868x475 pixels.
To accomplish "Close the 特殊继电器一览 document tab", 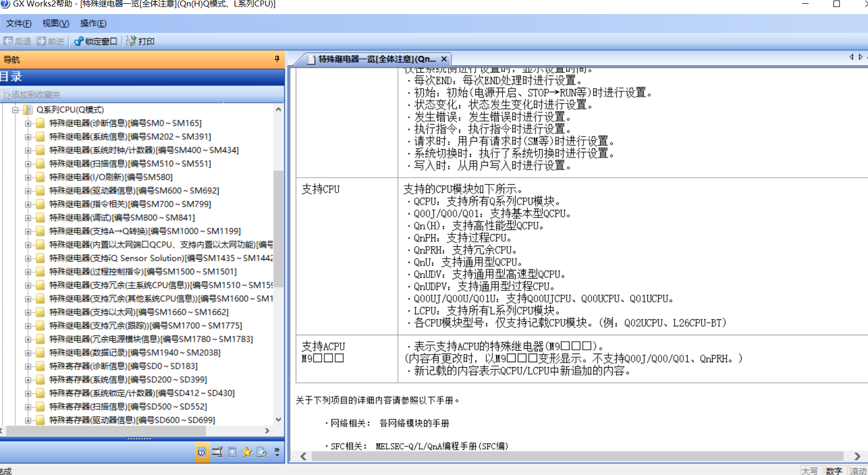I will click(x=444, y=59).
